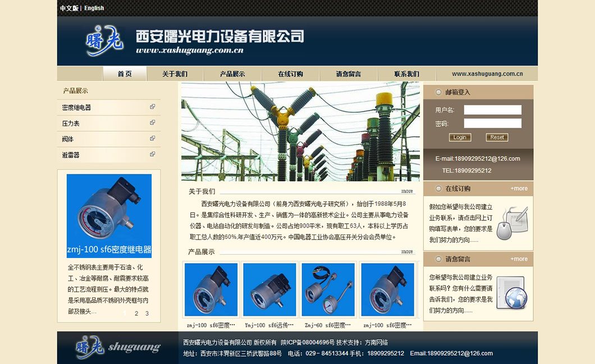Open more link for 产品展示 section
The height and width of the screenshot is (364, 595).
click(x=407, y=251)
